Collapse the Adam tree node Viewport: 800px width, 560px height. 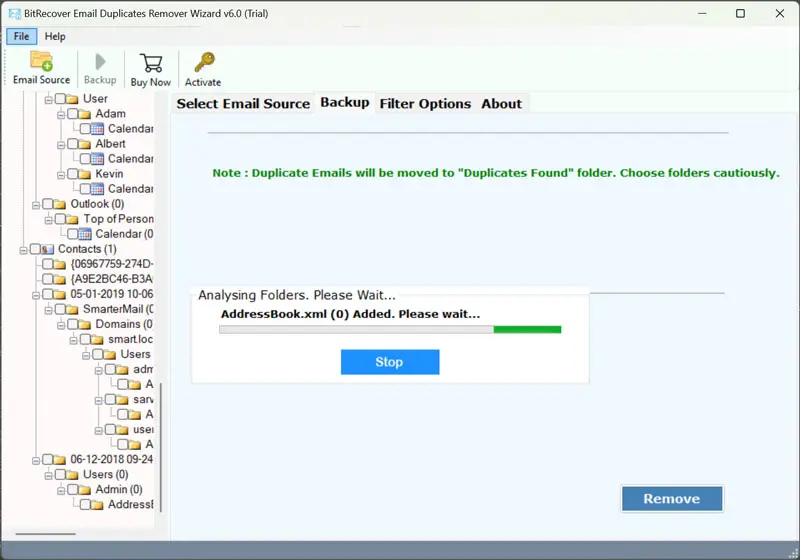[61, 115]
